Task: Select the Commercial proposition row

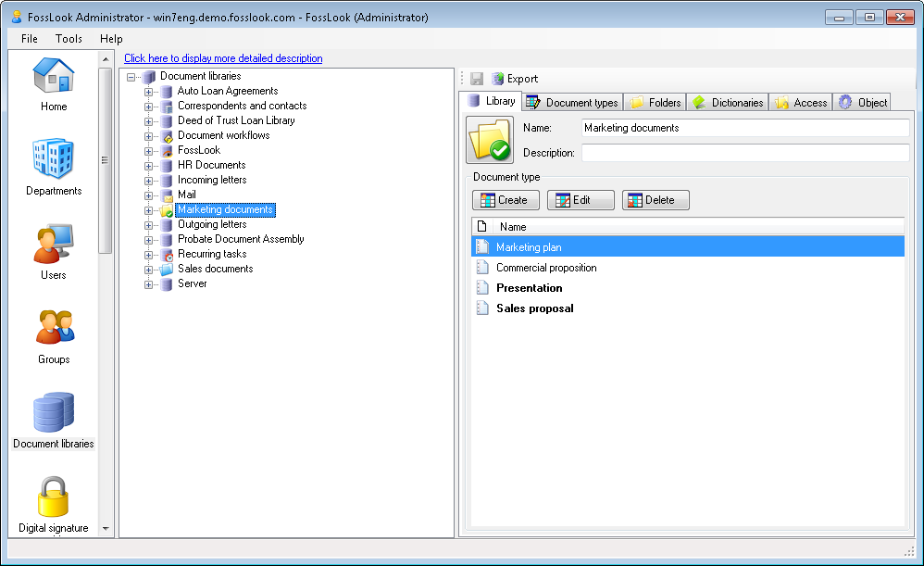Action: 688,268
